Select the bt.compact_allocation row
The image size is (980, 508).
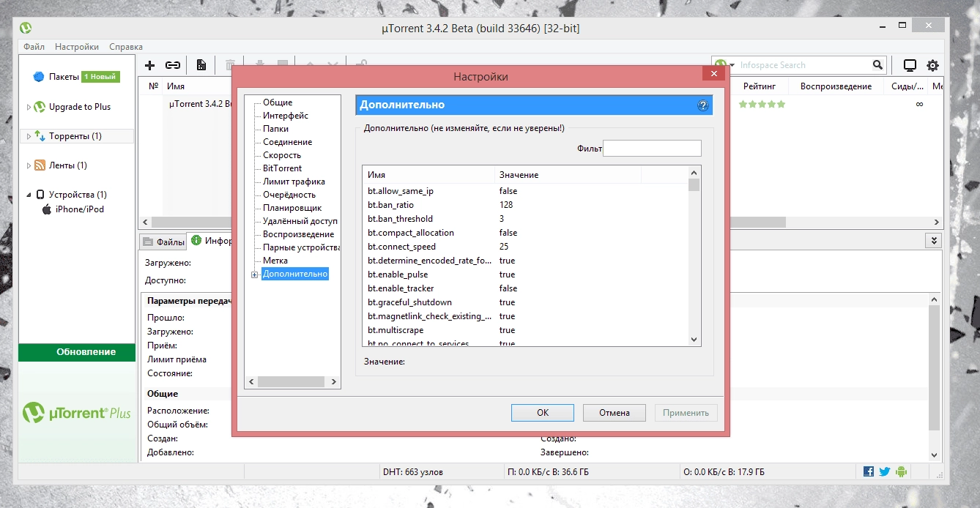coord(525,233)
